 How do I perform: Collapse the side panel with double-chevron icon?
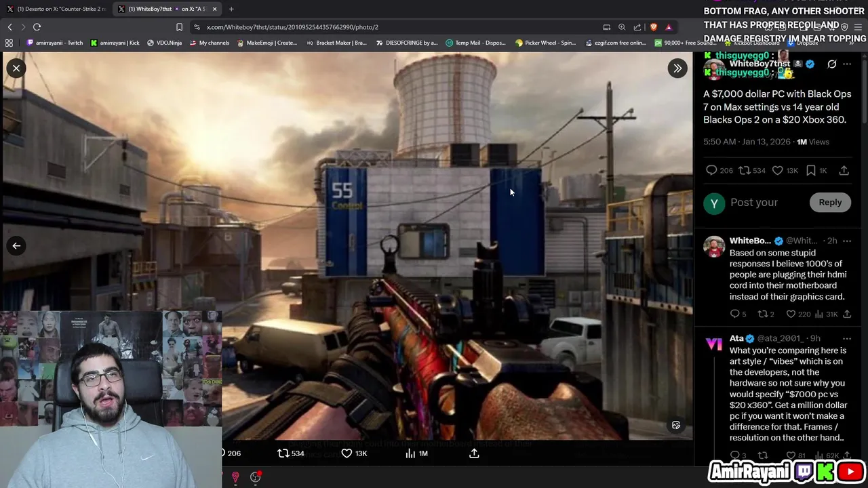point(677,68)
